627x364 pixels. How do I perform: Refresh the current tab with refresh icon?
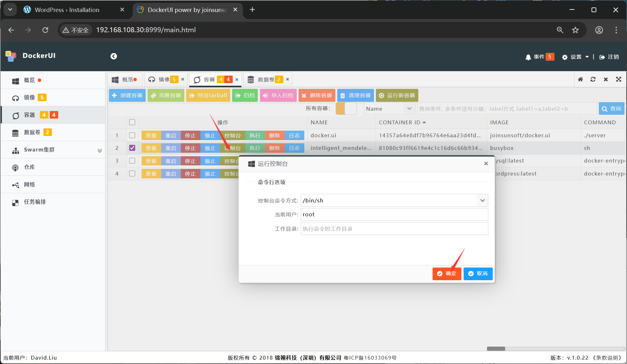pyautogui.click(x=593, y=79)
